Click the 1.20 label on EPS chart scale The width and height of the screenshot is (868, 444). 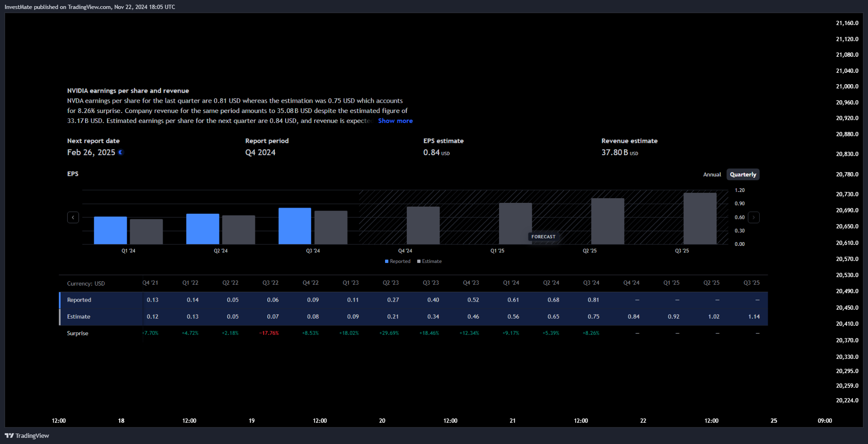740,190
